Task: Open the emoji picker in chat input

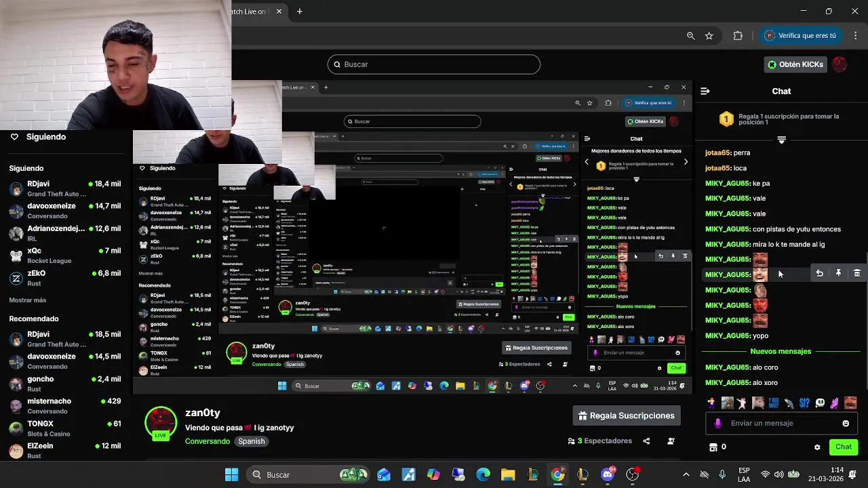Action: point(846,424)
